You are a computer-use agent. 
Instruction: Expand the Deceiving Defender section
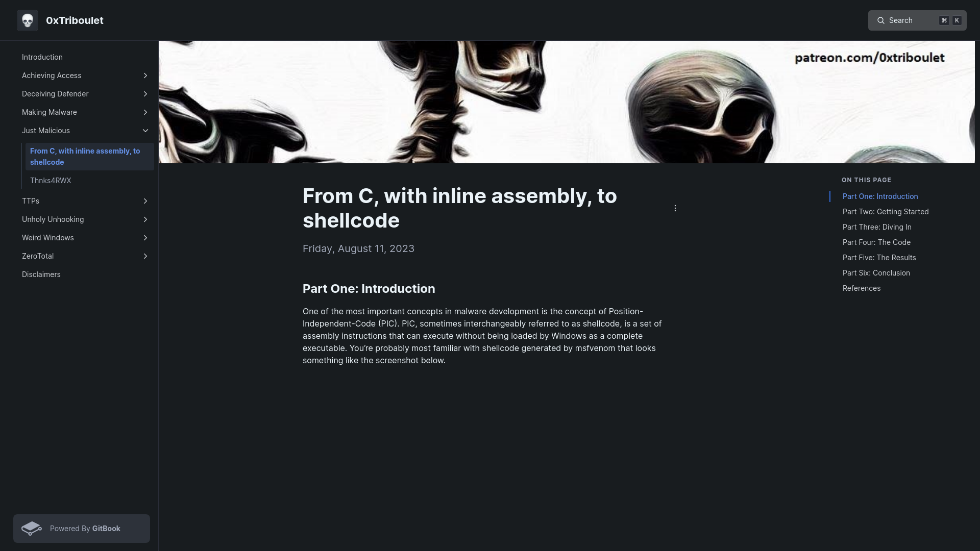tap(145, 93)
